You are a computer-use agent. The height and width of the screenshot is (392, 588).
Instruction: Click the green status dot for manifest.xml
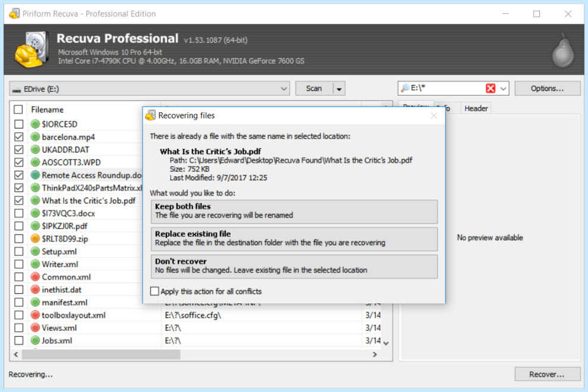click(x=35, y=302)
